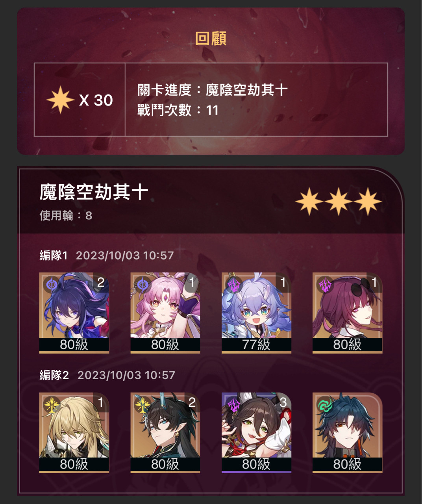
Task: Click the Lightning element icon on Bailu's card
Action: 234,285
